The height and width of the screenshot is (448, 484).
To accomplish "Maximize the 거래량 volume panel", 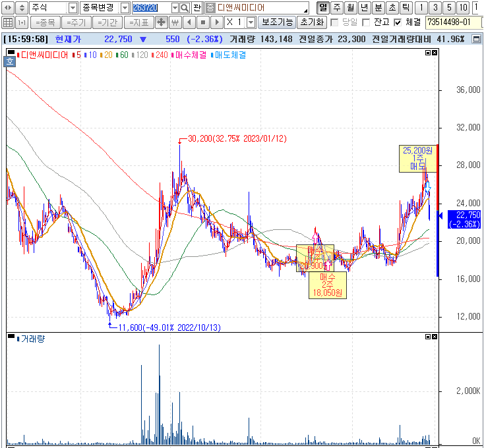I will [x=428, y=337].
